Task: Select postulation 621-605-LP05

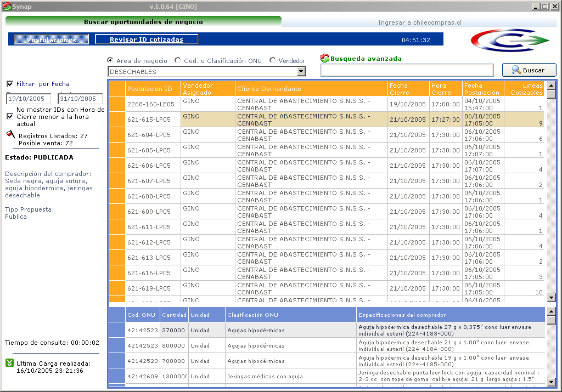Action: pyautogui.click(x=327, y=150)
